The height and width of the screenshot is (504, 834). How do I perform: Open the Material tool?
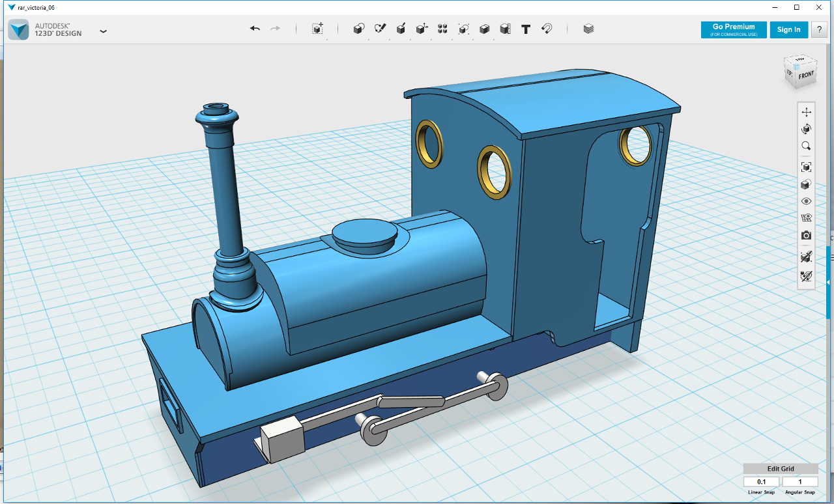point(588,29)
